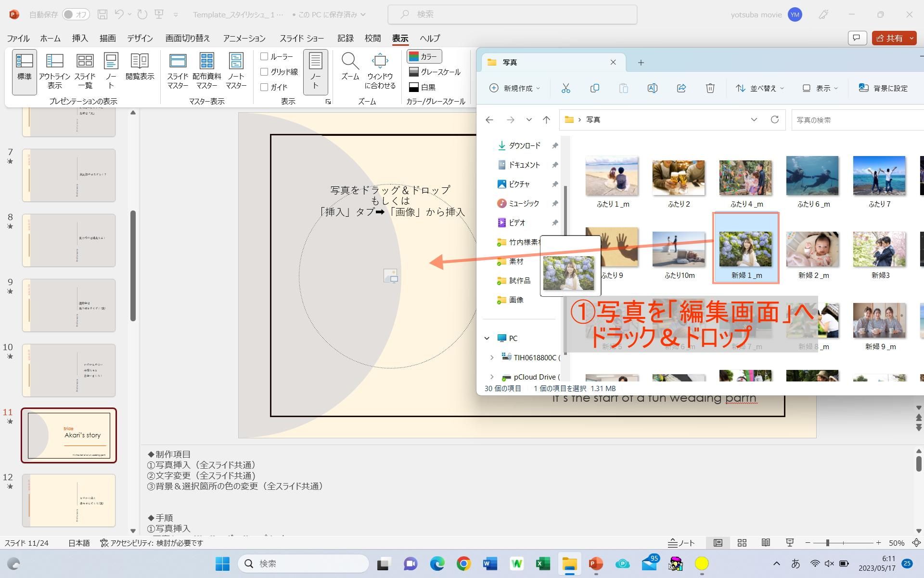The height and width of the screenshot is (578, 924).
Task: Switch to the スライドショー tab
Action: 302,38
